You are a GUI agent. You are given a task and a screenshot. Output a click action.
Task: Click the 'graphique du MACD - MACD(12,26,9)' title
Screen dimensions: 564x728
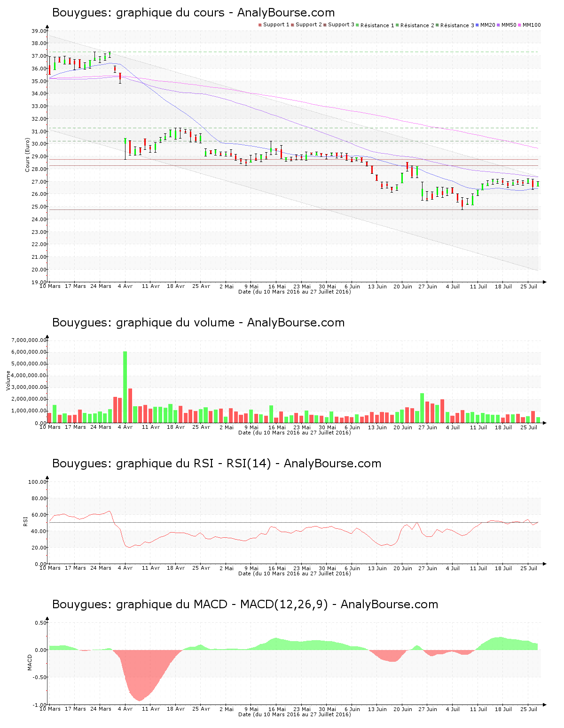pyautogui.click(x=245, y=604)
